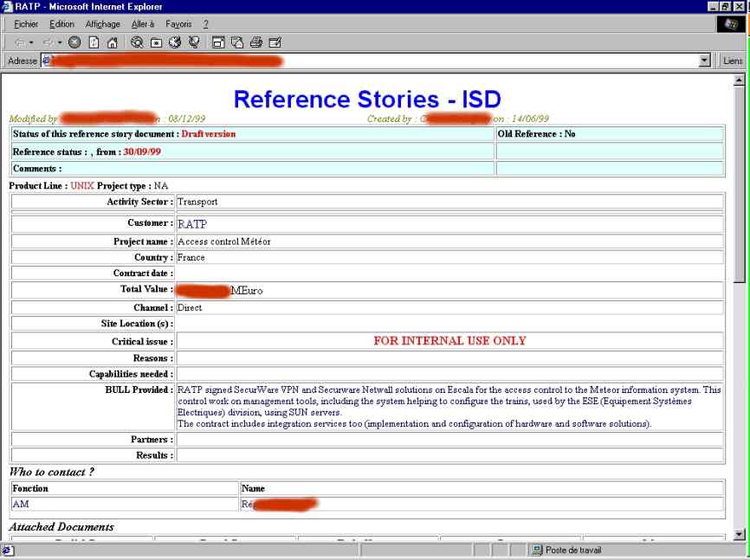Click the 'Poste de travail' status text
The width and height of the screenshot is (750, 560).
click(x=573, y=550)
